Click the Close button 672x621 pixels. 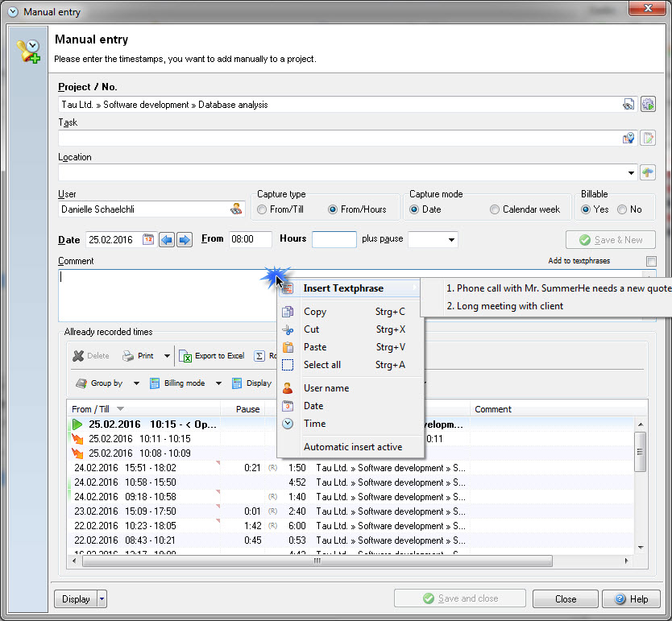566,598
